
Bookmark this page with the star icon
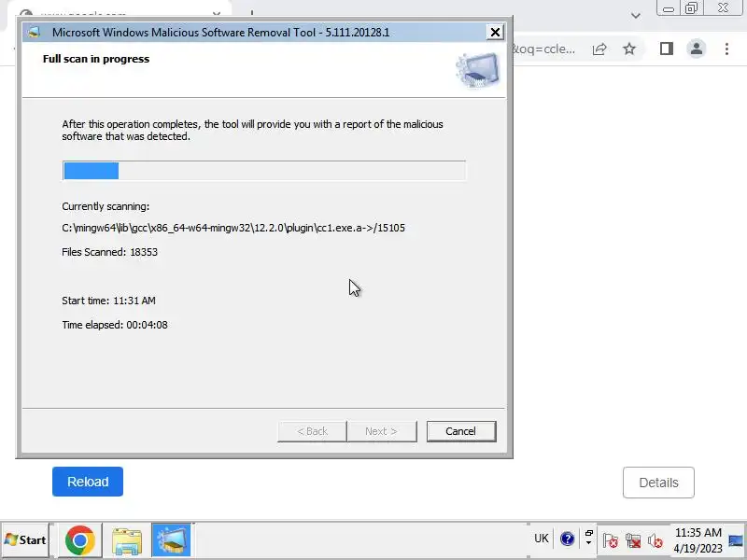tap(629, 49)
